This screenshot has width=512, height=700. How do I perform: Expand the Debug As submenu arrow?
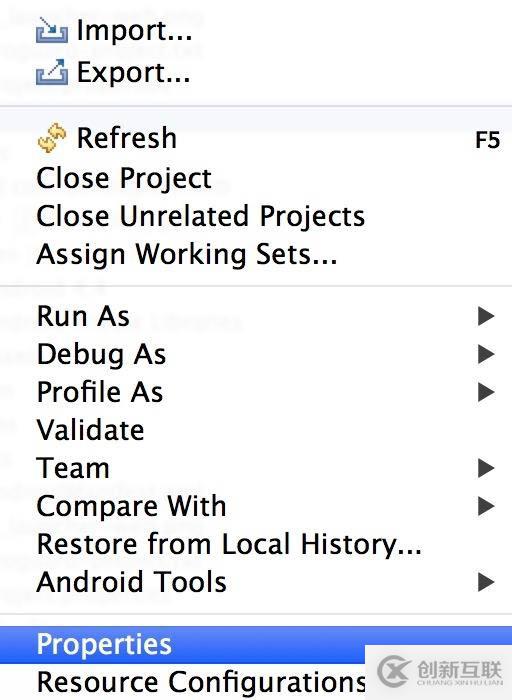click(x=486, y=354)
